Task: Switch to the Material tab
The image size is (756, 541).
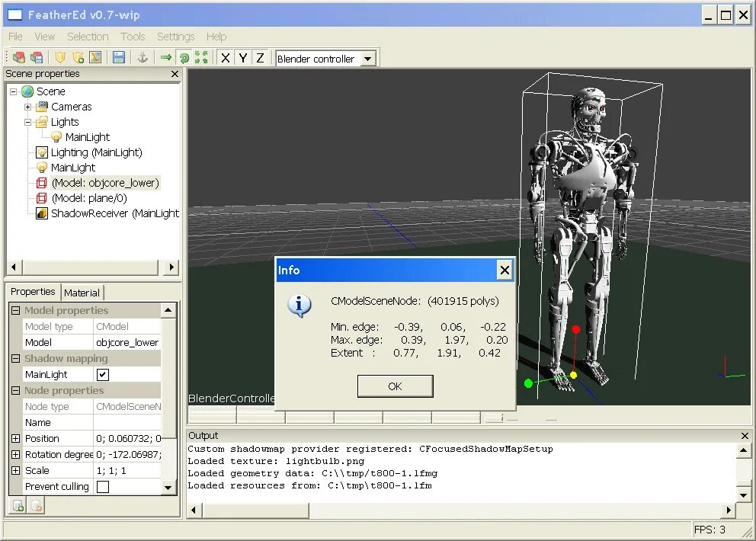Action: (82, 293)
